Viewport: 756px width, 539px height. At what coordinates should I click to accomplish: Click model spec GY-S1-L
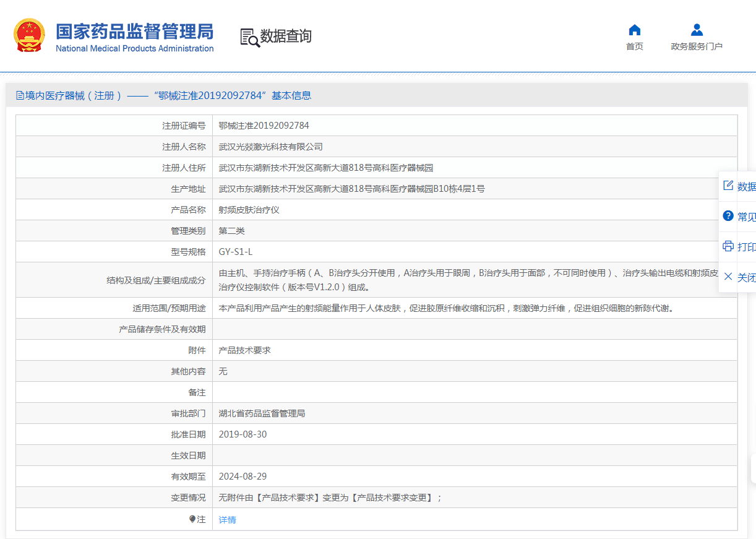pyautogui.click(x=236, y=252)
